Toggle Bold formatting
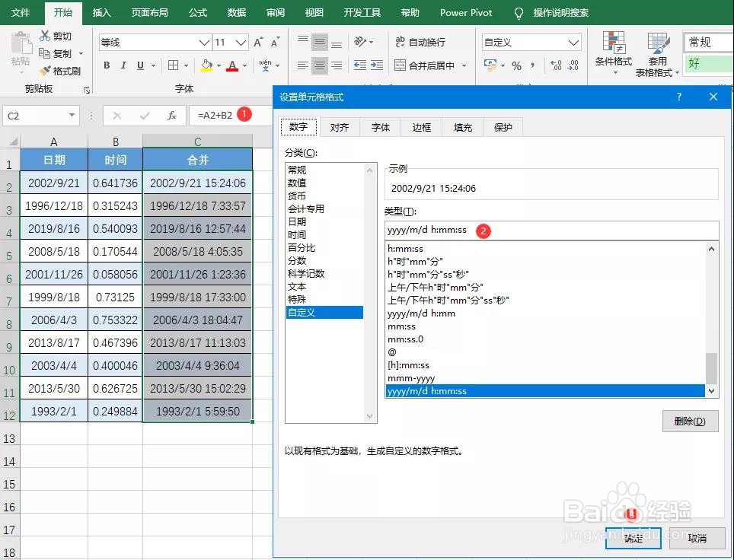Image resolution: width=734 pixels, height=560 pixels. [107, 65]
